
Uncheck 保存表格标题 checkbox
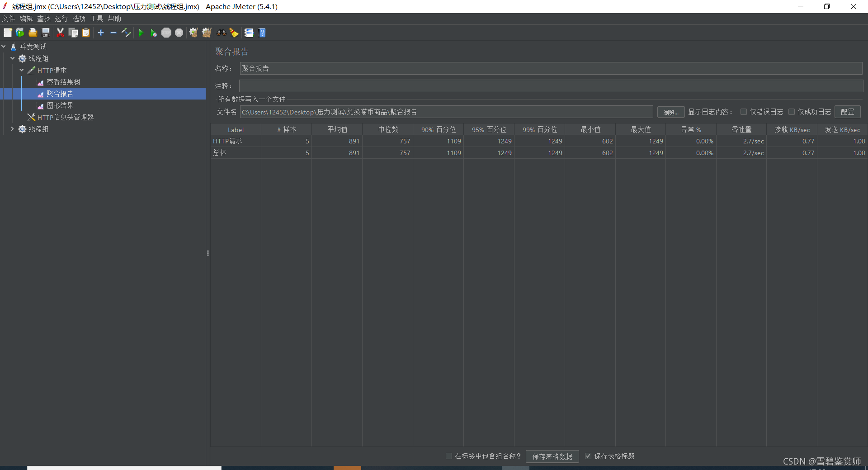point(588,456)
